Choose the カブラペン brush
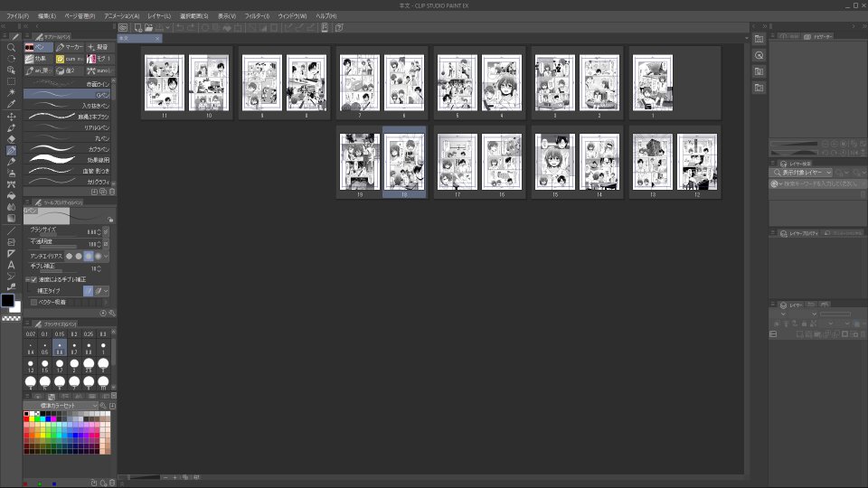This screenshot has width=868, height=488. (67, 149)
